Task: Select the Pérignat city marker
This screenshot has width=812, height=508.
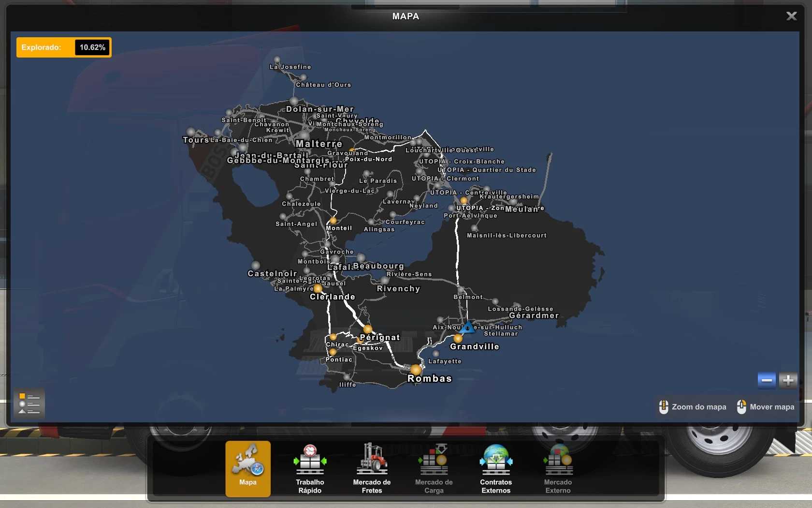Action: click(367, 329)
